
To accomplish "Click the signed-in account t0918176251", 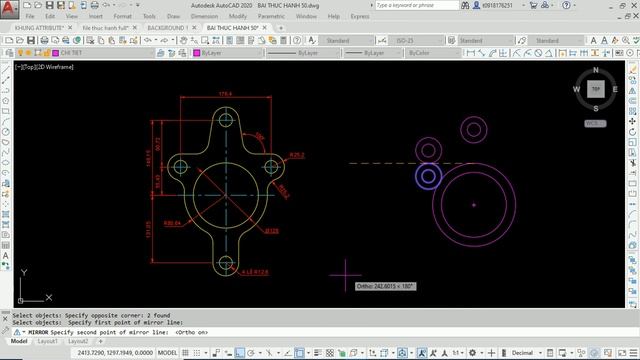I will (x=497, y=6).
